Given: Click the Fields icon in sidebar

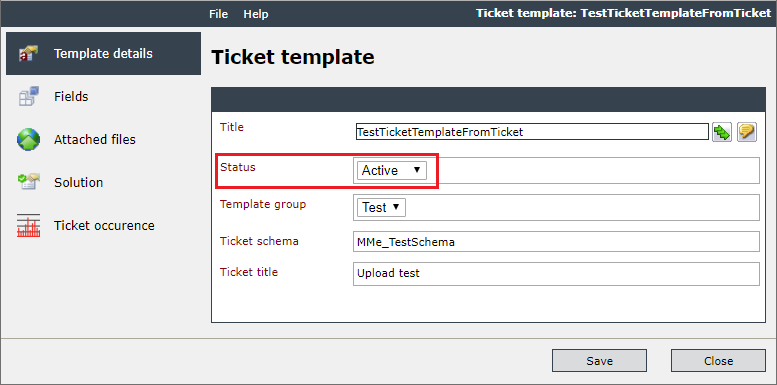Looking at the screenshot, I should coord(28,96).
